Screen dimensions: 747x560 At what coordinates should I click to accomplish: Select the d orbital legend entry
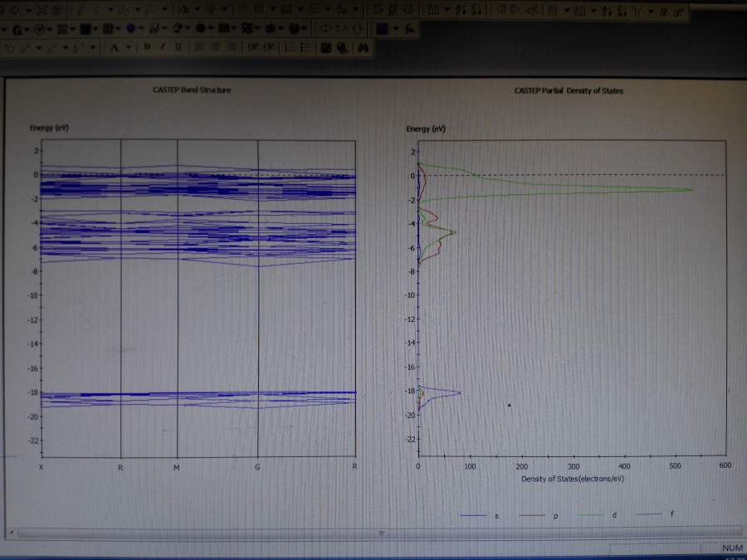coord(613,515)
